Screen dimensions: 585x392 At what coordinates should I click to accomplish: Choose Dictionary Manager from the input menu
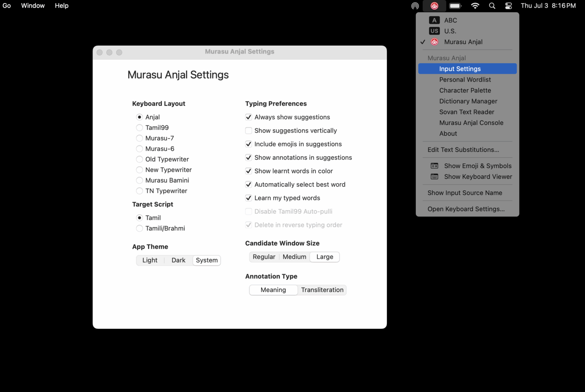(x=468, y=101)
